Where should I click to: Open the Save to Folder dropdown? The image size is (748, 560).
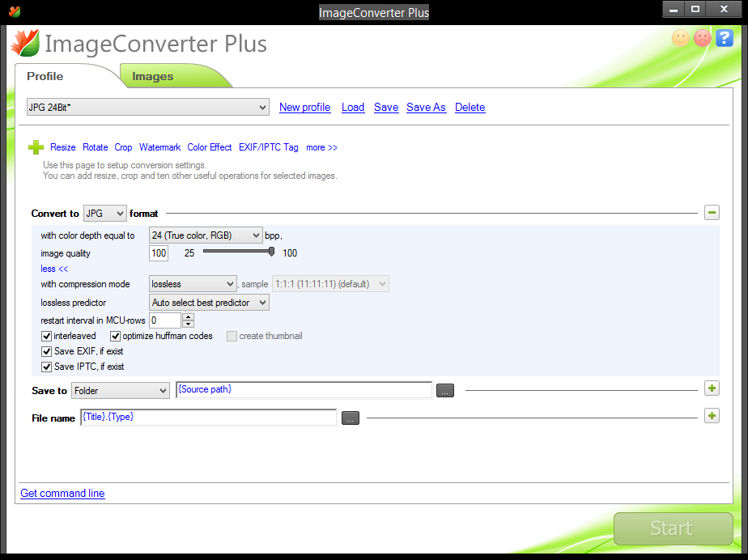pos(120,391)
